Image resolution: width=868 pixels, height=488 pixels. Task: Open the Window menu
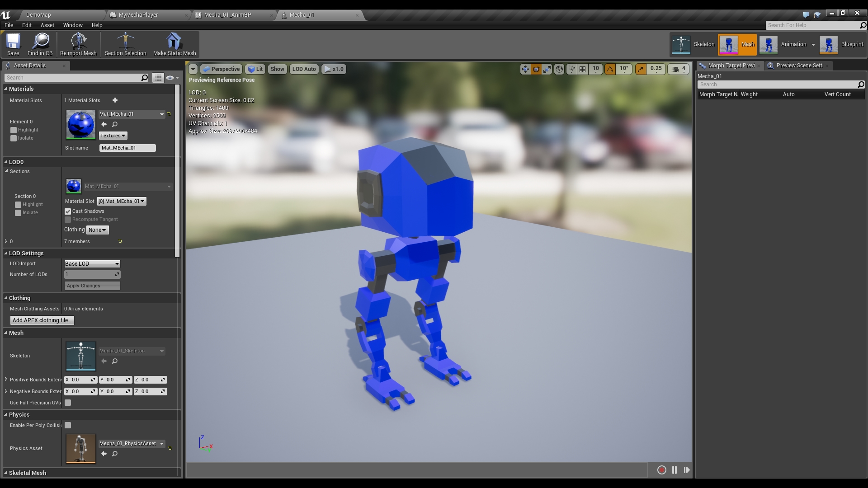pyautogui.click(x=73, y=25)
